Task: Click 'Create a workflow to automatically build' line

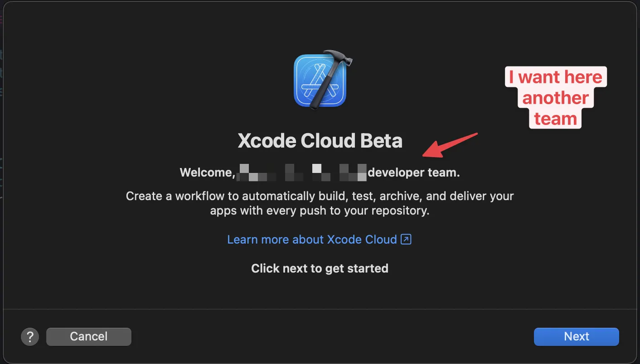Action: point(320,196)
